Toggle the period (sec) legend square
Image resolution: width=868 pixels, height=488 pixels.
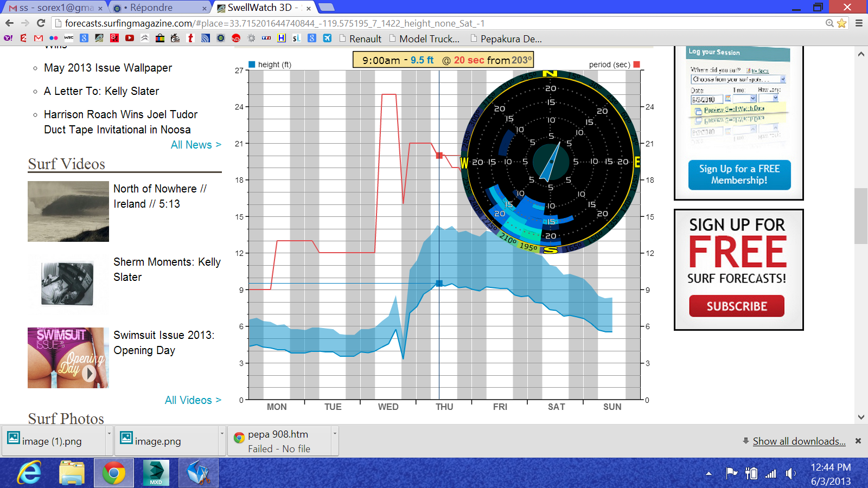tap(637, 65)
